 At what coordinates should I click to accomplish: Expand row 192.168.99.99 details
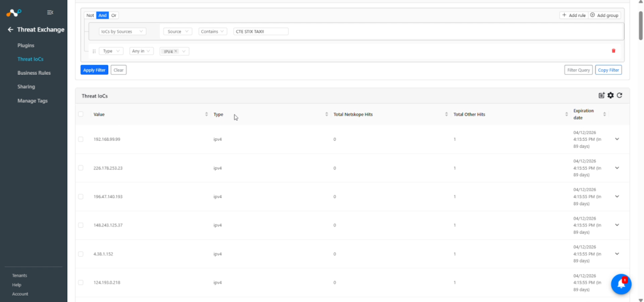(x=617, y=139)
